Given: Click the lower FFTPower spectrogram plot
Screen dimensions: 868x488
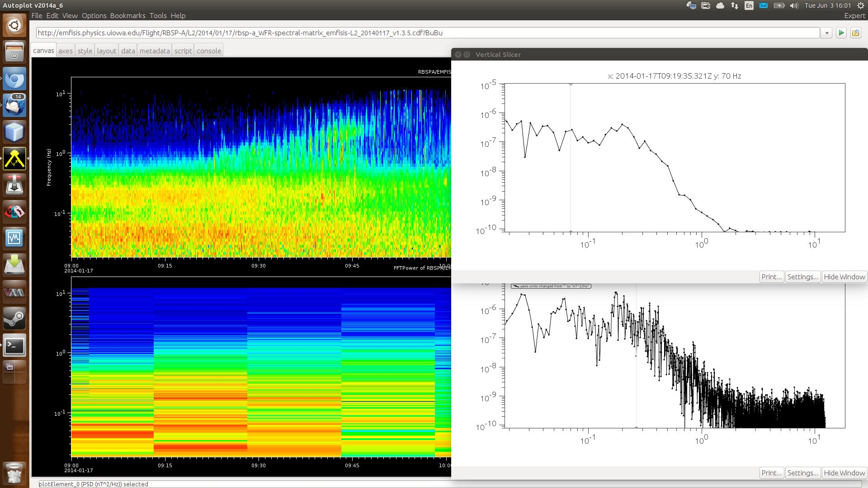Looking at the screenshot, I should 261,367.
